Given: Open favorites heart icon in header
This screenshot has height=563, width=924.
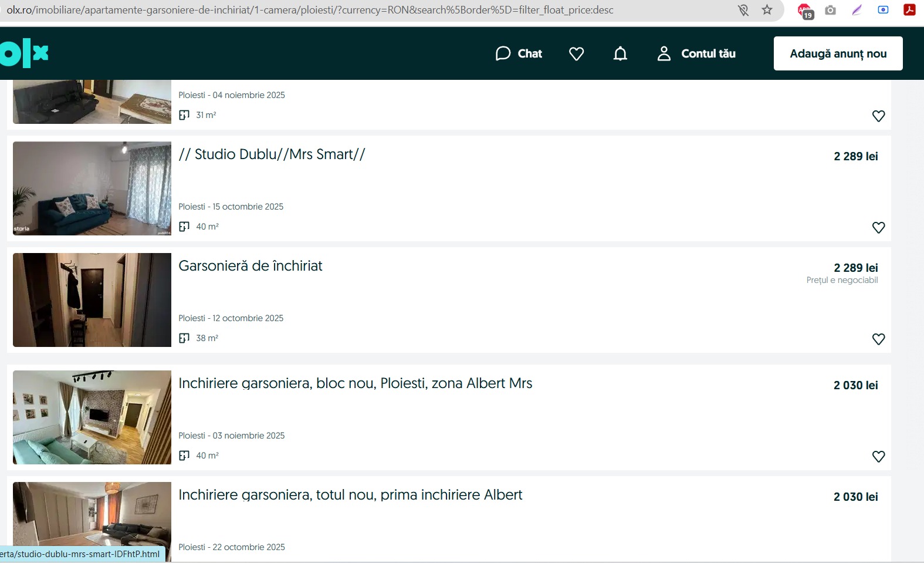Looking at the screenshot, I should [x=576, y=53].
